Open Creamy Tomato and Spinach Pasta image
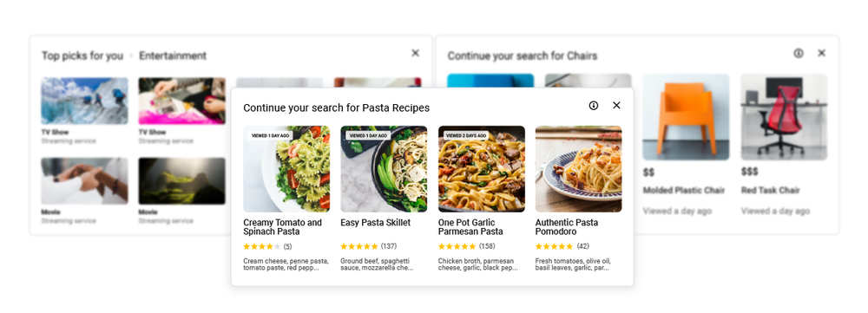This screenshot has height=313, width=868. (x=286, y=169)
